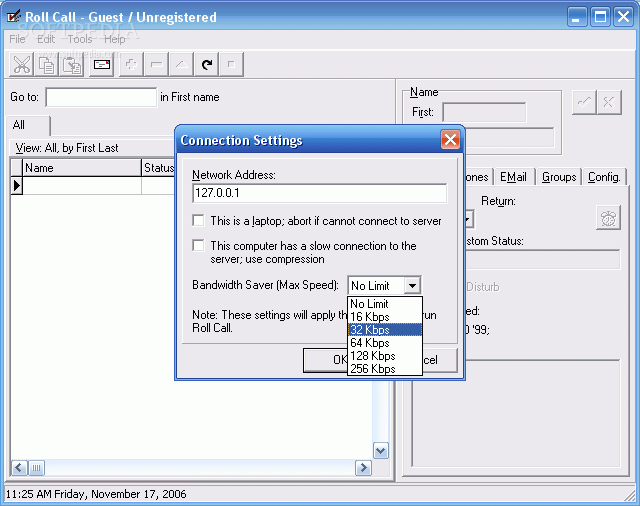Click Cancel in Connection Settings dialog
This screenshot has width=640, height=506.
point(440,360)
